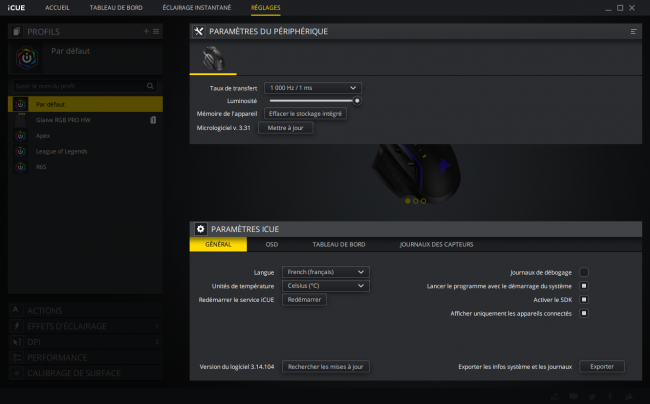The image size is (650, 404).
Task: Click the Effacer le stockage intégré button
Action: (306, 114)
